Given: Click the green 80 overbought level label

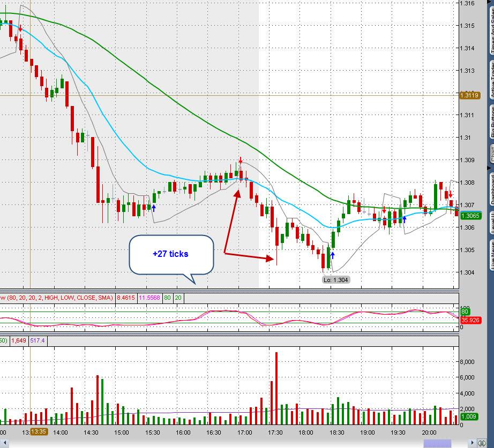Looking at the screenshot, I should 465,312.
